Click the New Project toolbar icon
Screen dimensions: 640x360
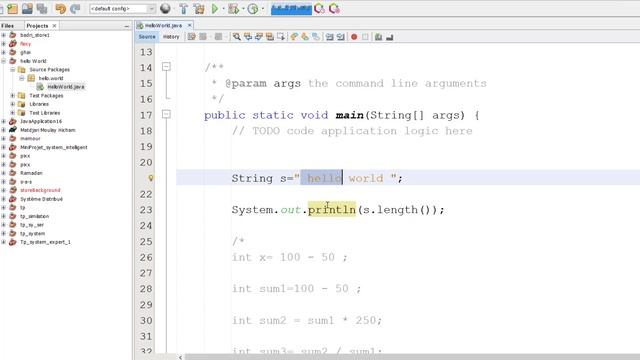[13, 8]
